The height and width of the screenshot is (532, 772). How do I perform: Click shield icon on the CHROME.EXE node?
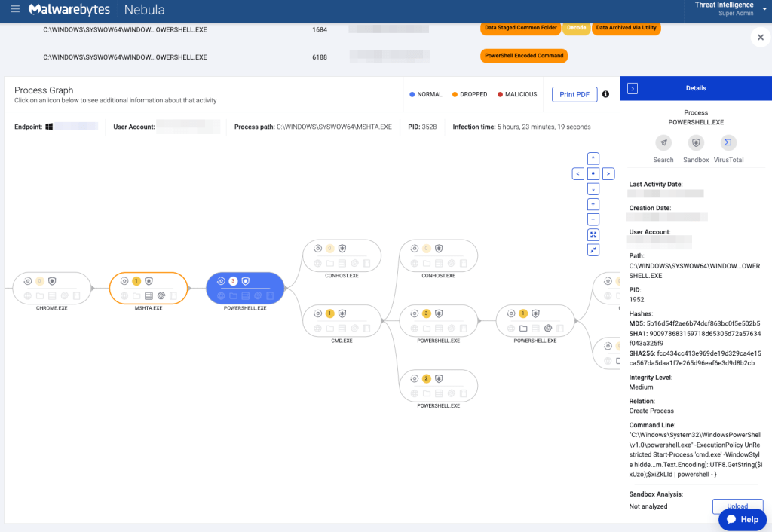point(52,281)
